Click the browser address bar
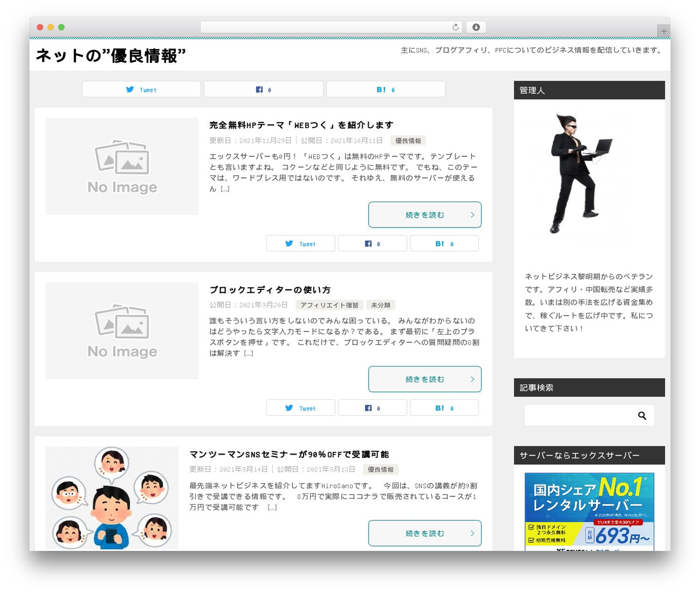The width and height of the screenshot is (700, 593). pyautogui.click(x=331, y=27)
